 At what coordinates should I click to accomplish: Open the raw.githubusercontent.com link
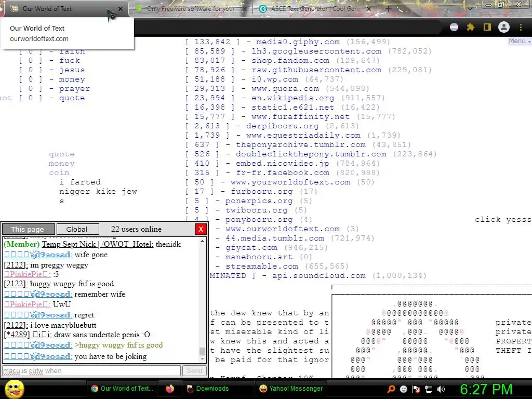[x=316, y=70]
